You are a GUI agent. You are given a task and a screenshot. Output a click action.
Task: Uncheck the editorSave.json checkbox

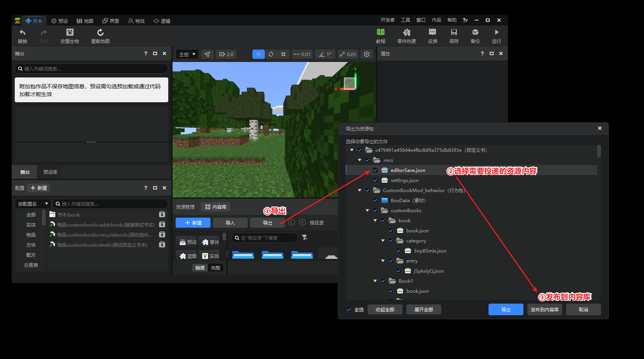pyautogui.click(x=375, y=170)
